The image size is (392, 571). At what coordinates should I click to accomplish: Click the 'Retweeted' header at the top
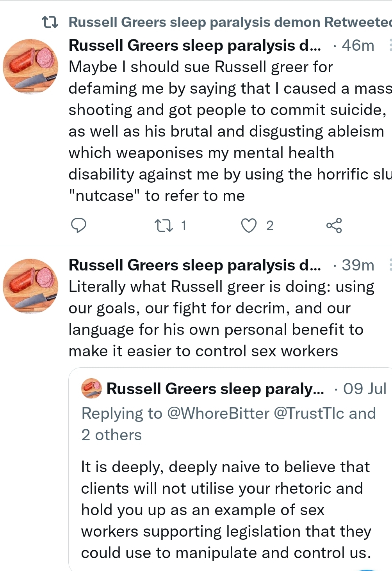click(230, 22)
